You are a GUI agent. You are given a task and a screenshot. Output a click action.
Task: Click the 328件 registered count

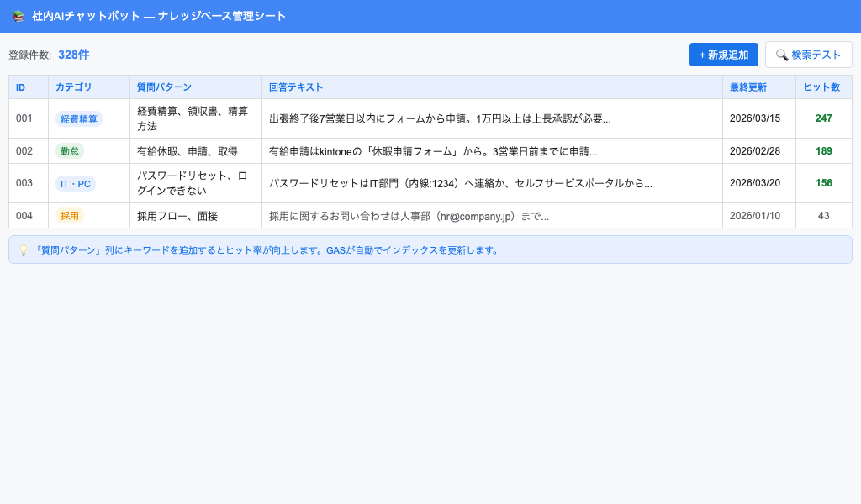click(x=73, y=55)
